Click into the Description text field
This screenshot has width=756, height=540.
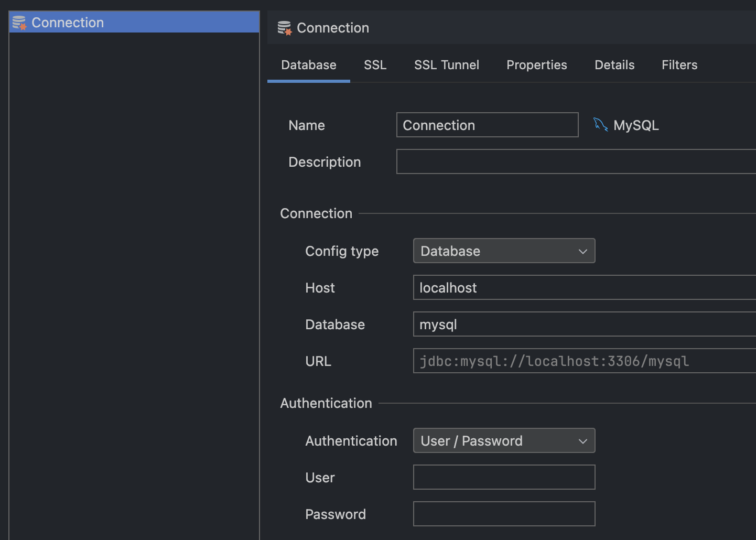click(x=576, y=162)
